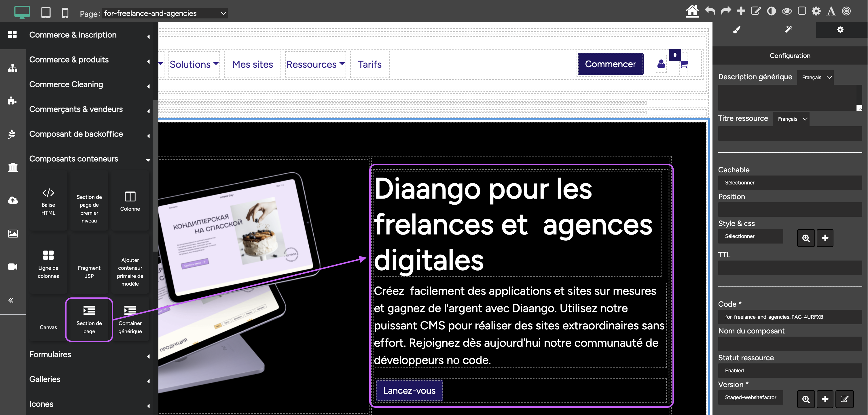Click the sitemap hierarchy sidebar icon
The image size is (868, 415).
point(12,68)
